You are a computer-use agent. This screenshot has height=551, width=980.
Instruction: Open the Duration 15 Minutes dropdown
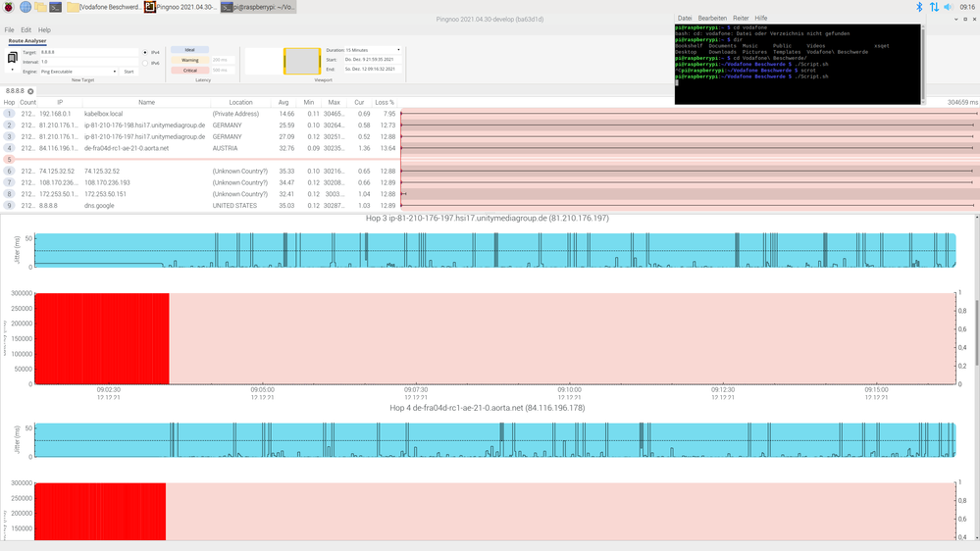[x=375, y=49]
